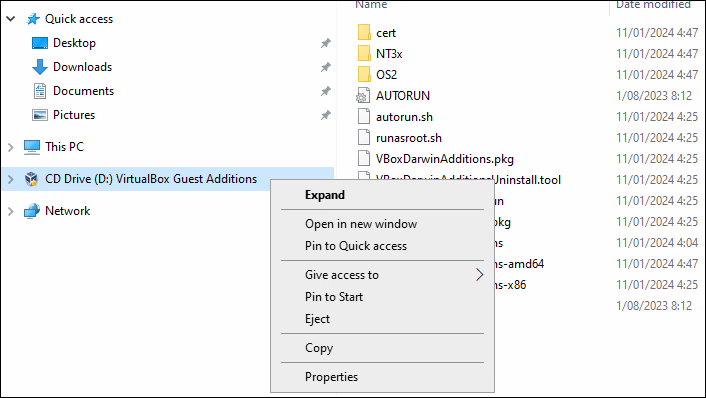Unpin Desktop using its pin icon

click(x=326, y=43)
